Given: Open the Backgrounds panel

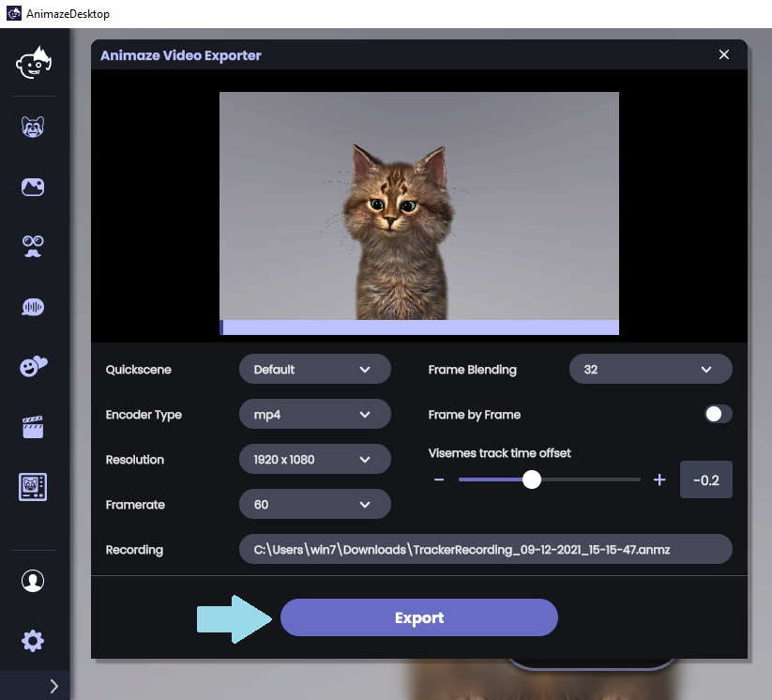Looking at the screenshot, I should (x=33, y=187).
